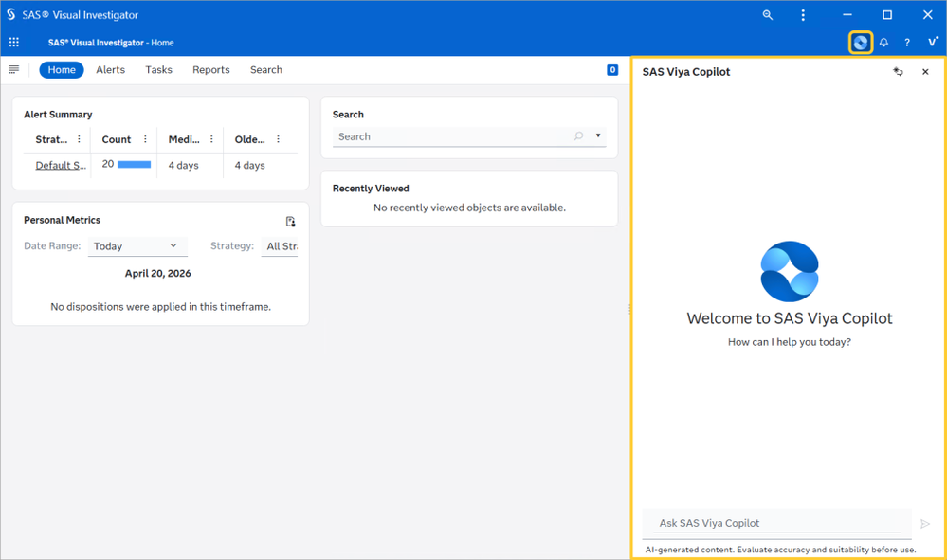Viewport: 947px width, 560px height.
Task: Open Strategy column options menu
Action: pyautogui.click(x=79, y=138)
